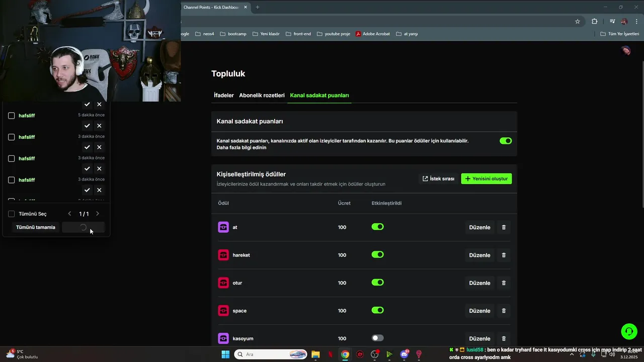Delete the 'hareket' reward with trash icon

504,255
